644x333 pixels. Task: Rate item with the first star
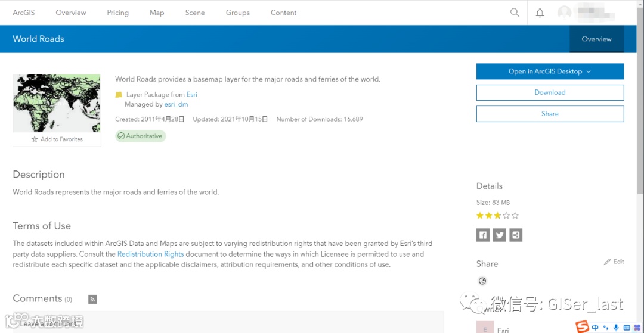[x=479, y=215]
